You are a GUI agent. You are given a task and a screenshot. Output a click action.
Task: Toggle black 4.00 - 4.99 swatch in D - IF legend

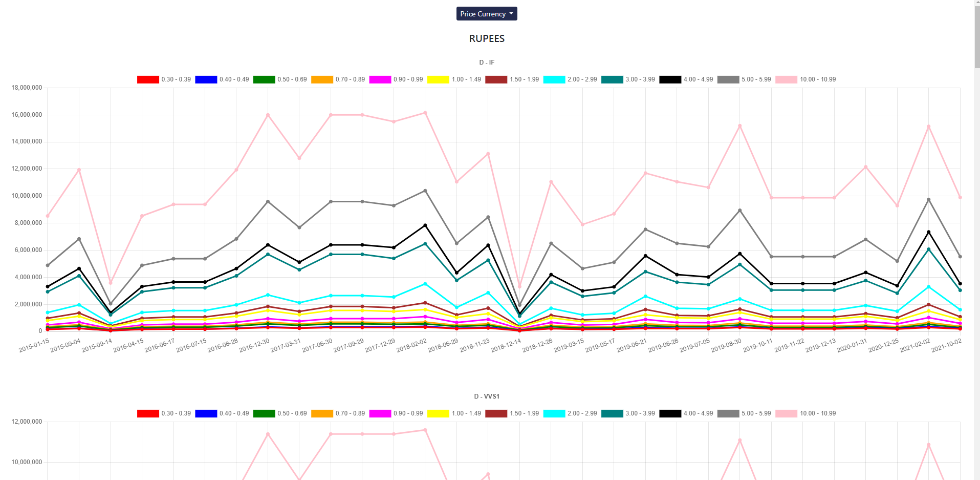670,79
